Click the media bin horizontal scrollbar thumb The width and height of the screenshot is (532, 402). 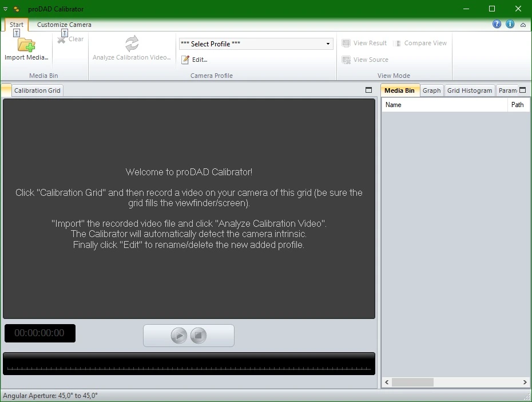[412, 383]
